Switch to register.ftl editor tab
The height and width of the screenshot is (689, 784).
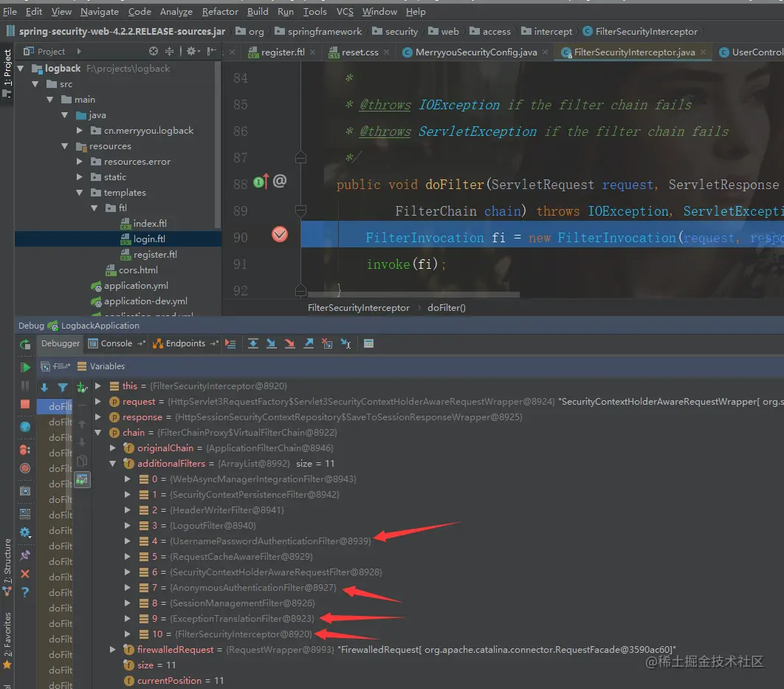pos(283,52)
